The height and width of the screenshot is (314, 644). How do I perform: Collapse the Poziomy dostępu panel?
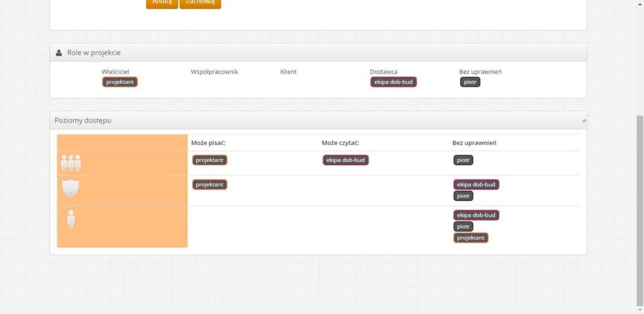pos(584,120)
